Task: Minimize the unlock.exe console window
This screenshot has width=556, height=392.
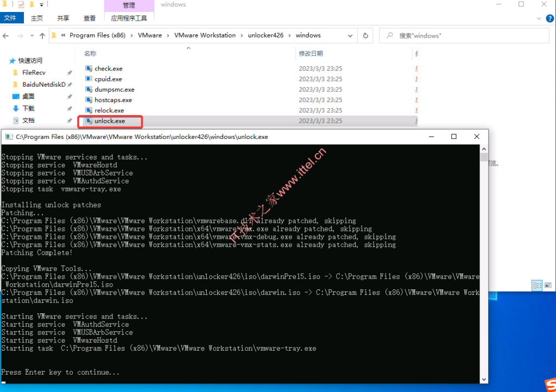Action: [x=431, y=137]
